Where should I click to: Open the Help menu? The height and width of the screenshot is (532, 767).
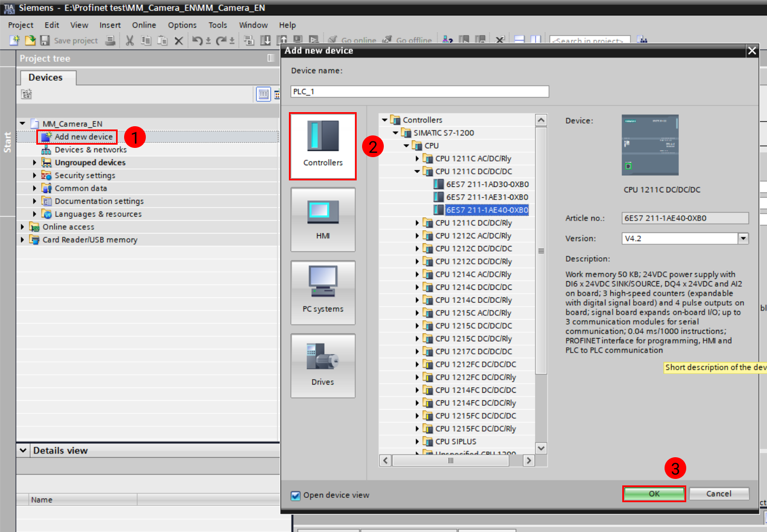point(287,25)
